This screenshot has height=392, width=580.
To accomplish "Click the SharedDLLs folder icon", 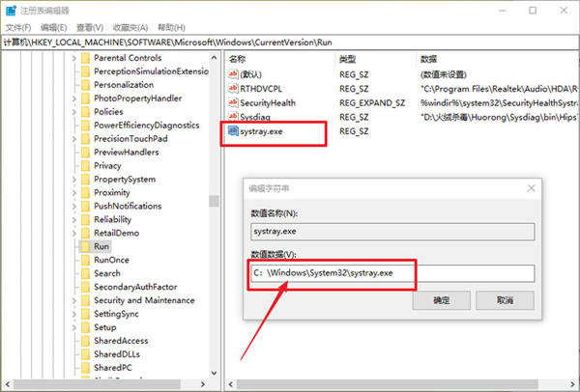I will [85, 354].
